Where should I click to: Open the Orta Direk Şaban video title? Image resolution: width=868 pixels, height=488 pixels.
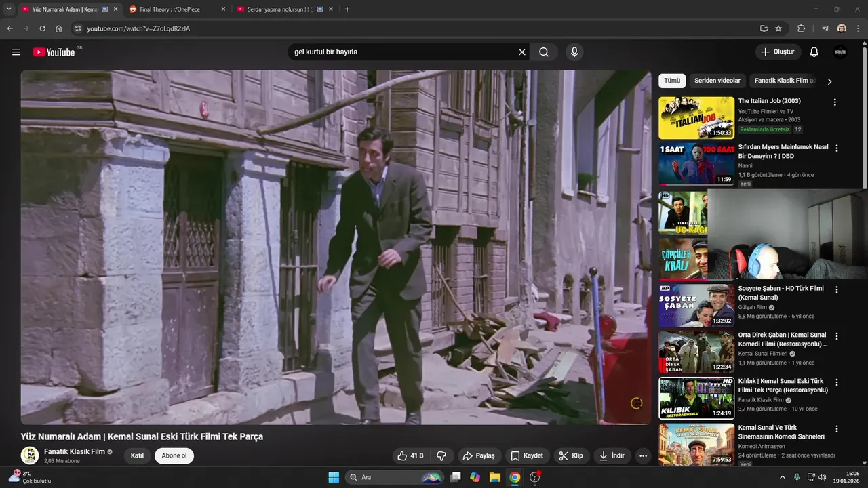783,340
